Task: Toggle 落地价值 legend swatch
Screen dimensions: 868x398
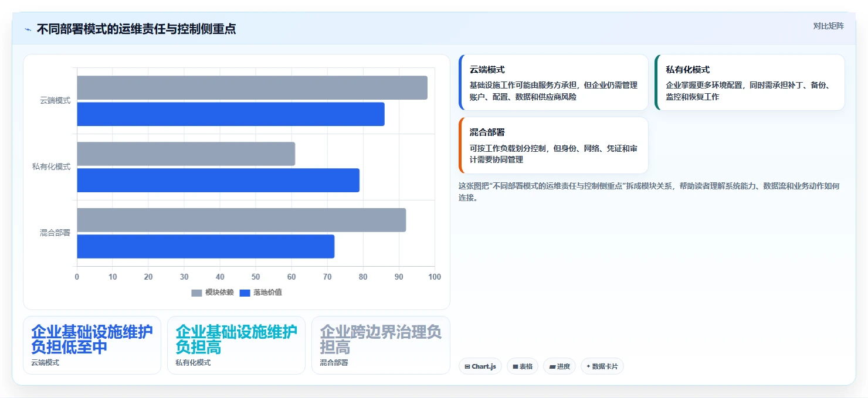Action: coord(245,292)
